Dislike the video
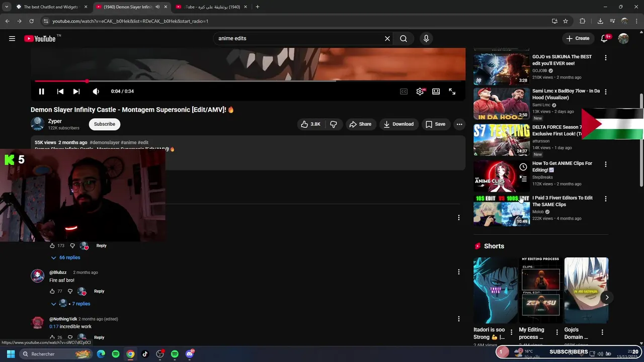The height and width of the screenshot is (362, 644). pos(333,124)
